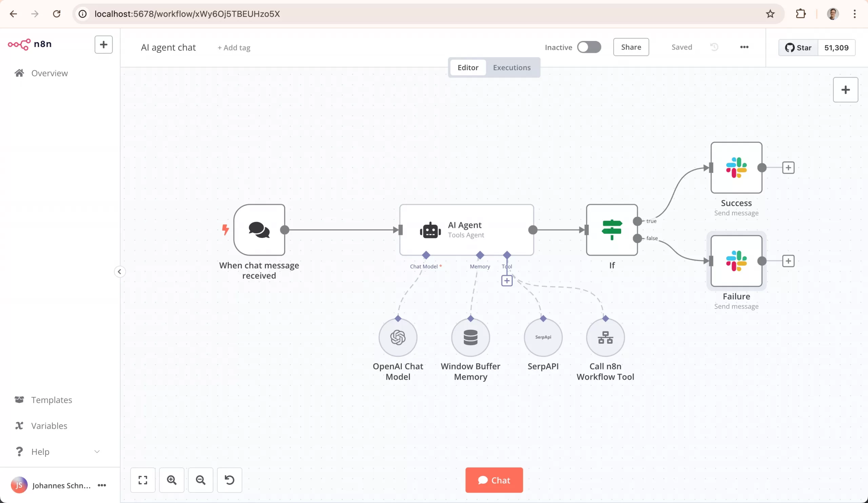Select the Call n8n Workflow Tool node
Image resolution: width=868 pixels, height=503 pixels.
tap(605, 337)
